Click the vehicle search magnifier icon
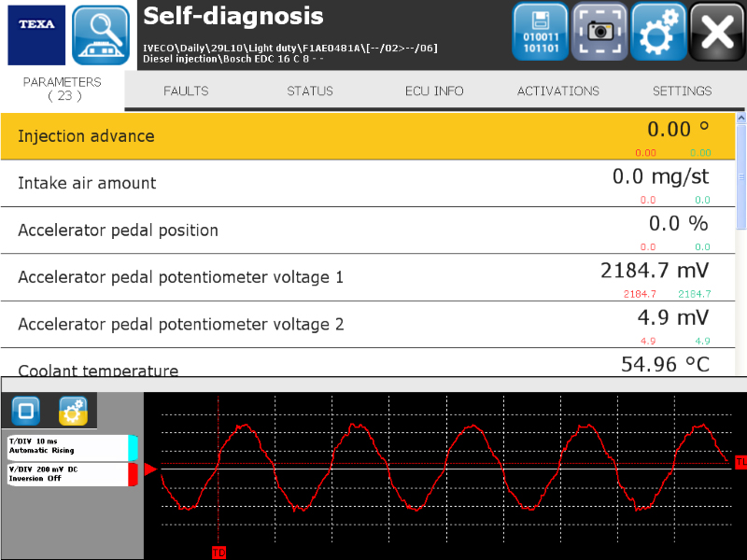The image size is (747, 560). pyautogui.click(x=101, y=35)
